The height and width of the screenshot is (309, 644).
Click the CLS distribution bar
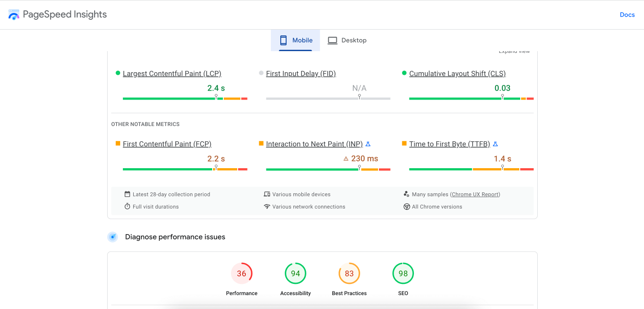[471, 98]
